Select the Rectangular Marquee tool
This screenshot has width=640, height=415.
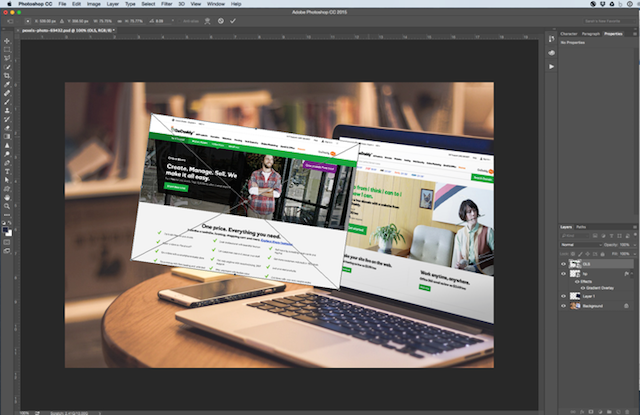point(7,49)
